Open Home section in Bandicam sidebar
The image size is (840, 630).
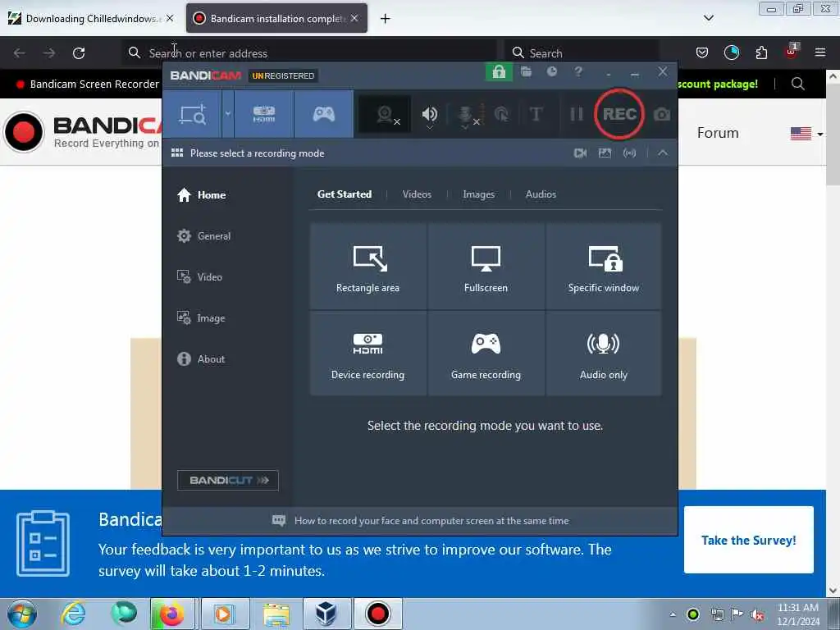point(202,195)
